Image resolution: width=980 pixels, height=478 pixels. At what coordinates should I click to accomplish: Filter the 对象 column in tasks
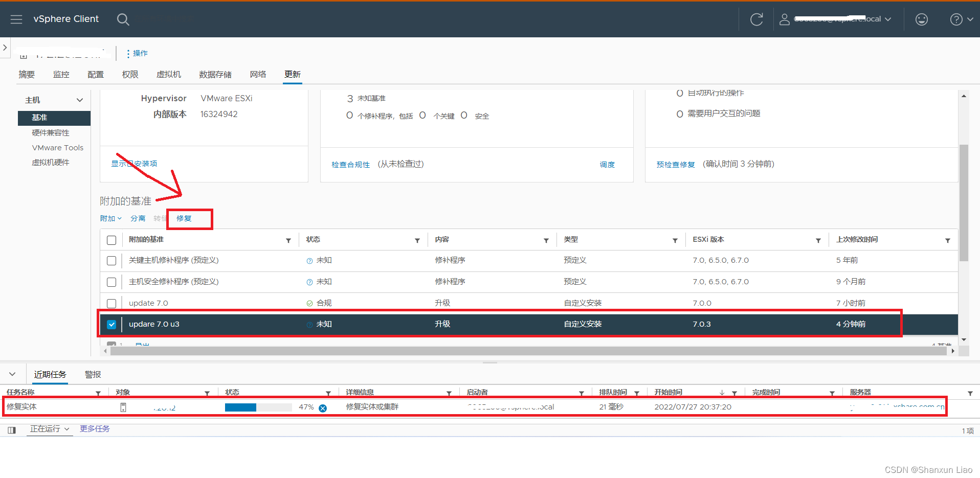click(x=207, y=393)
